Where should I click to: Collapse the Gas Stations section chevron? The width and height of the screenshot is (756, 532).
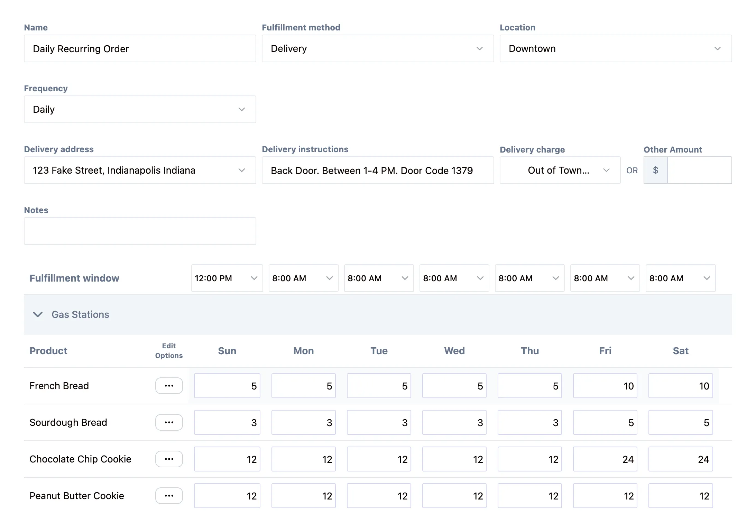pos(38,314)
